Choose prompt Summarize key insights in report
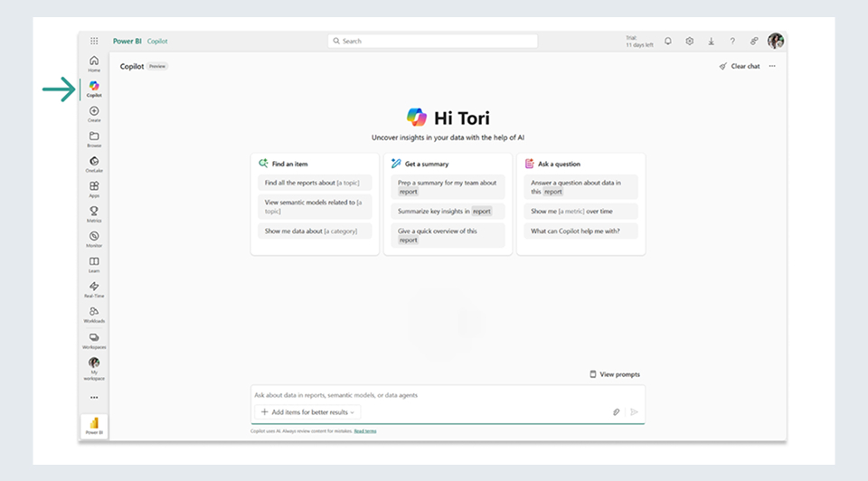The height and width of the screenshot is (481, 868). click(448, 211)
